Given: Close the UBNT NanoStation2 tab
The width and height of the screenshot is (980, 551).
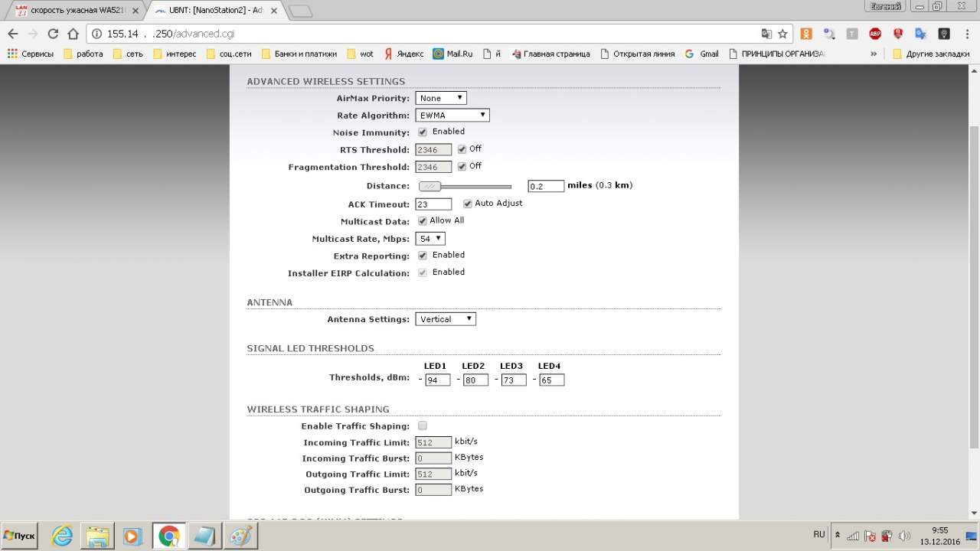Looking at the screenshot, I should (x=273, y=11).
